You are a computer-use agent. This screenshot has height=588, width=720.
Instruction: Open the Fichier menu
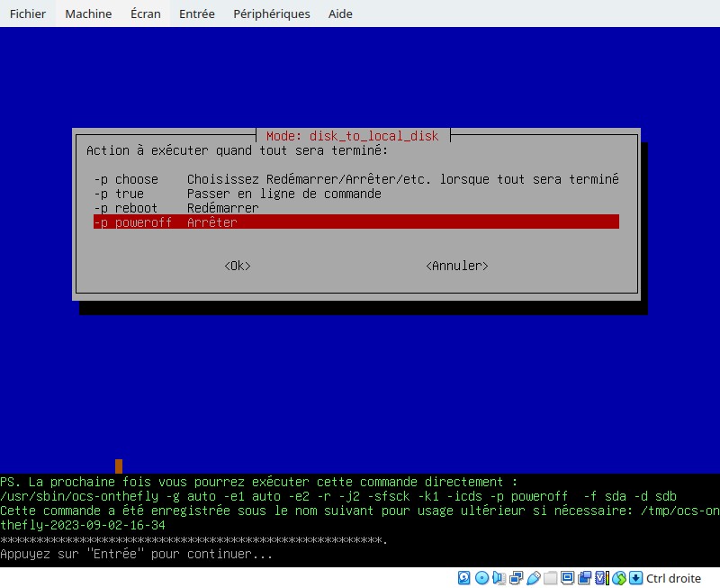[28, 14]
